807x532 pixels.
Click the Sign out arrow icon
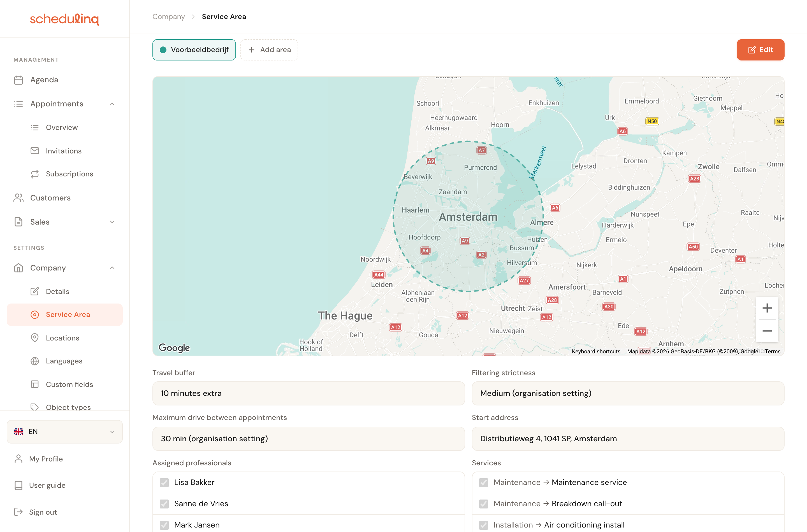(x=18, y=512)
